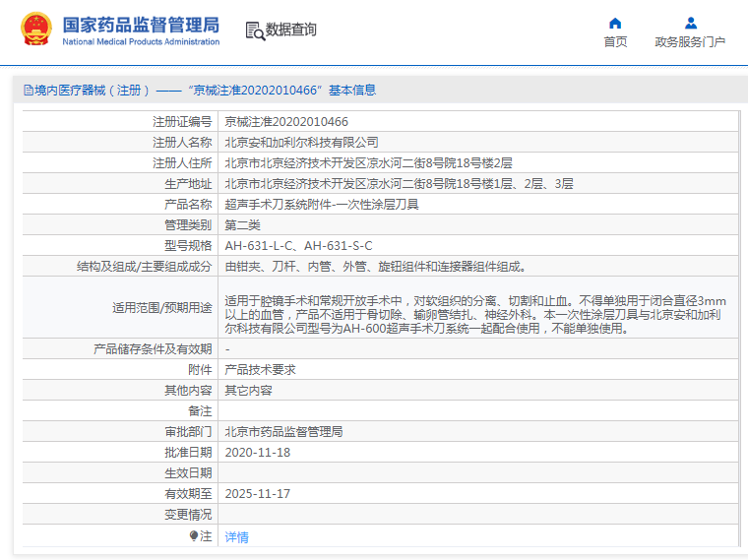Viewport: 748px width, 560px height.
Task: Click the 管理类别 row label
Action: [188, 225]
